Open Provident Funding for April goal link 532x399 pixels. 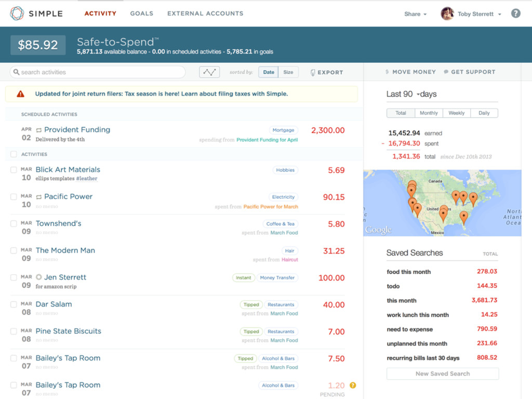(267, 140)
